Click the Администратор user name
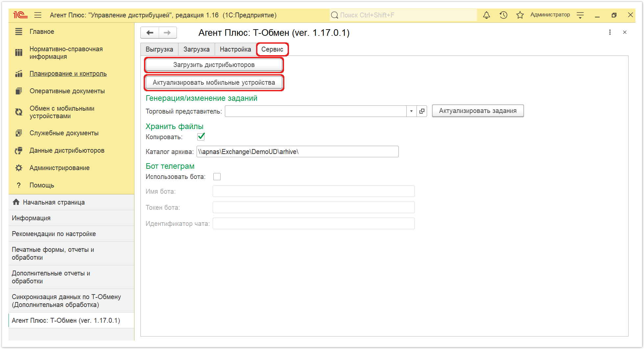The height and width of the screenshot is (349, 644). click(550, 15)
